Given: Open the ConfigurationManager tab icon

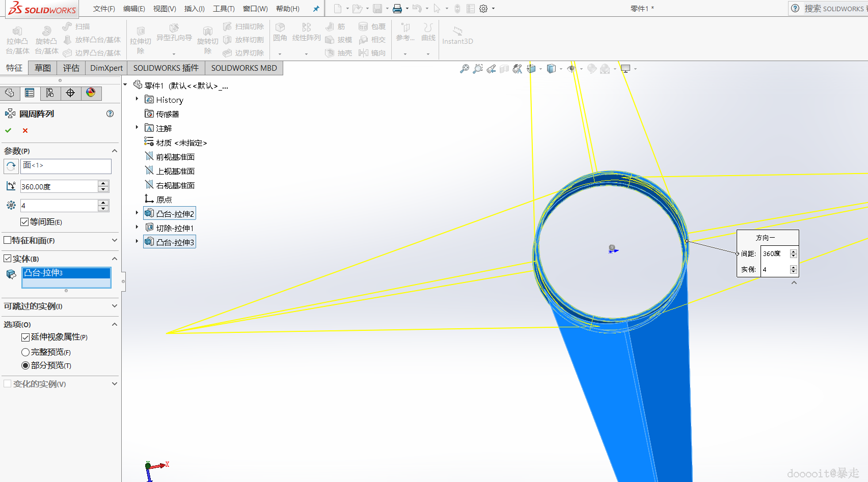Looking at the screenshot, I should (50, 93).
